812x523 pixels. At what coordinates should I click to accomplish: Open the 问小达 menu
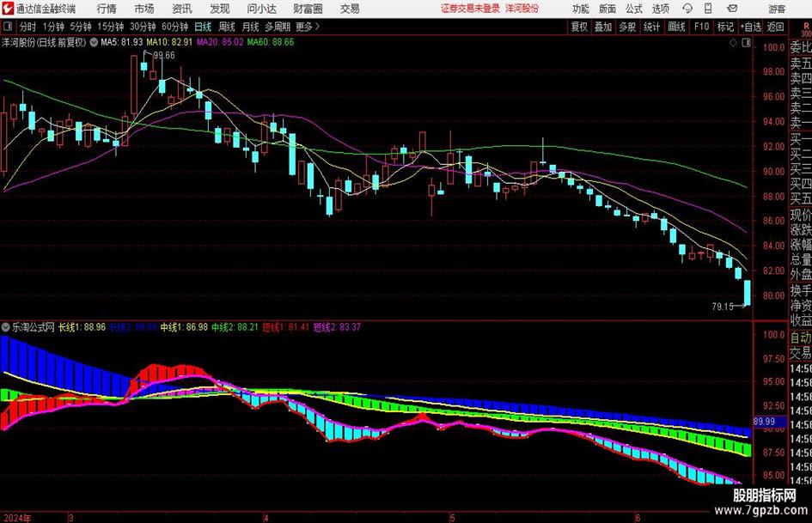(262, 9)
